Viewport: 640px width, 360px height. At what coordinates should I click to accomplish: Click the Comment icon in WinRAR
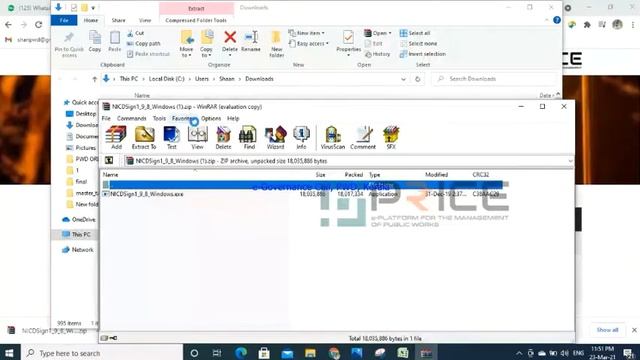[363, 138]
